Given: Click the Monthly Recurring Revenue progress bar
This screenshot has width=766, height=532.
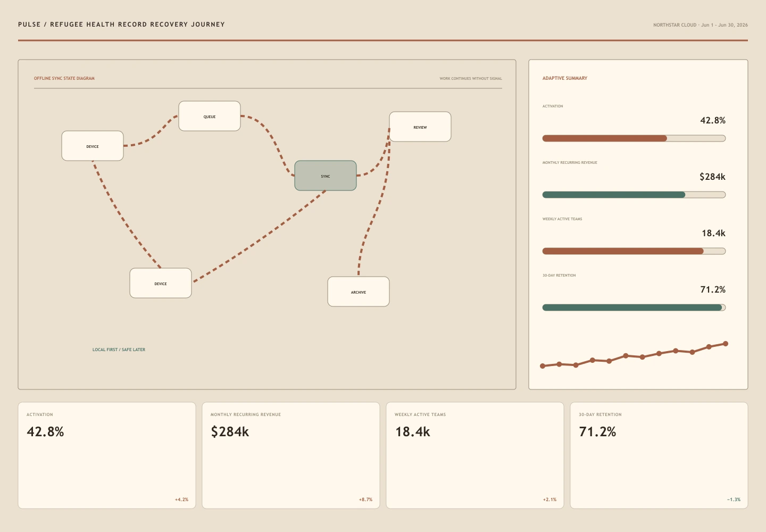Looking at the screenshot, I should [x=634, y=195].
